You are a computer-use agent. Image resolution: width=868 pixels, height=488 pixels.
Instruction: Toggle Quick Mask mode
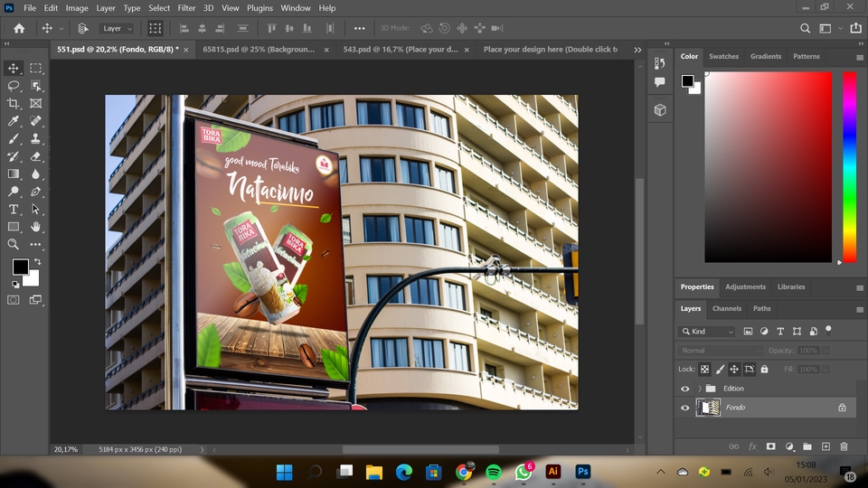click(14, 300)
